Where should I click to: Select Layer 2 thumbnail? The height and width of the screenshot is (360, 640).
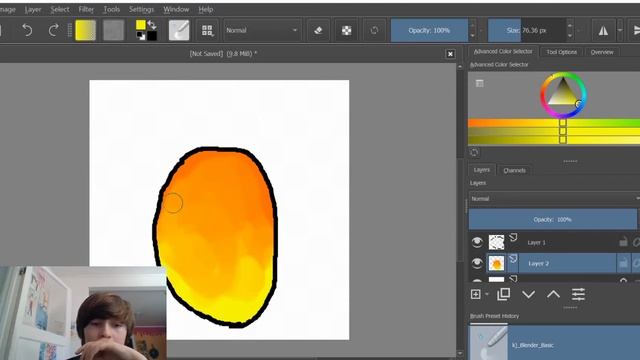(x=496, y=264)
